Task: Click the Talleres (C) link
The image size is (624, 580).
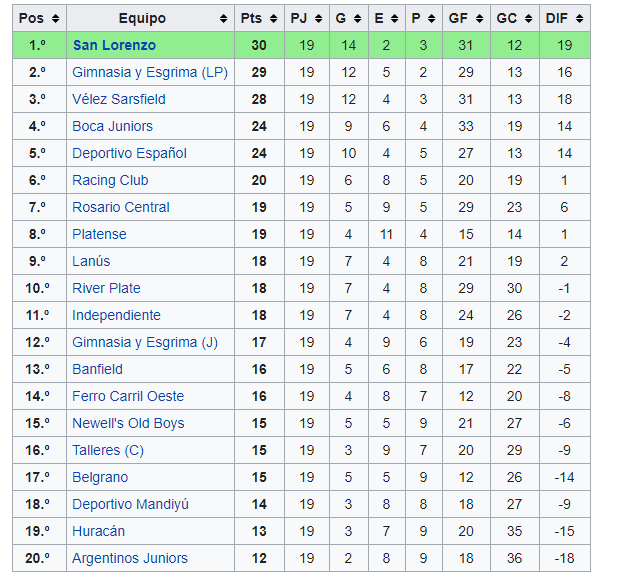Action: pos(108,450)
